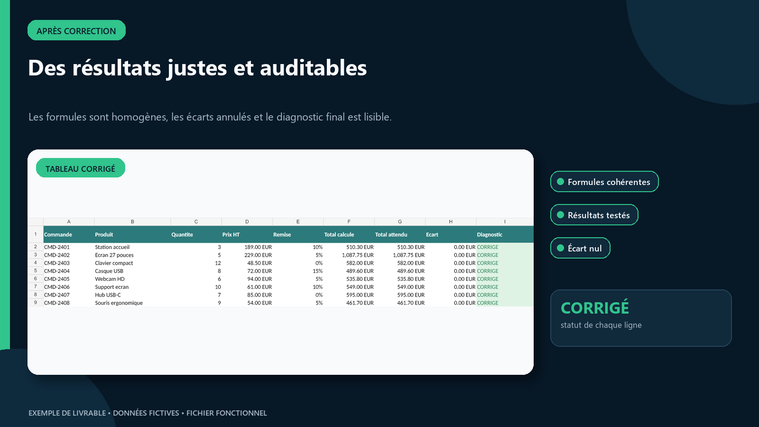The image size is (759, 427).
Task: Click price cell 54.00 EUR
Action: (x=247, y=303)
